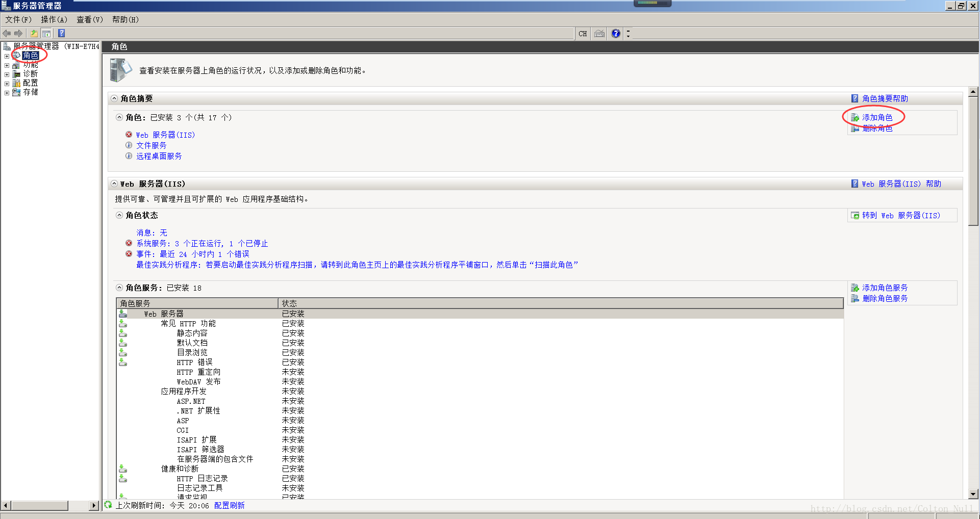Collapse the 角色摘要 section
Screen dimensions: 980x519
(x=114, y=98)
